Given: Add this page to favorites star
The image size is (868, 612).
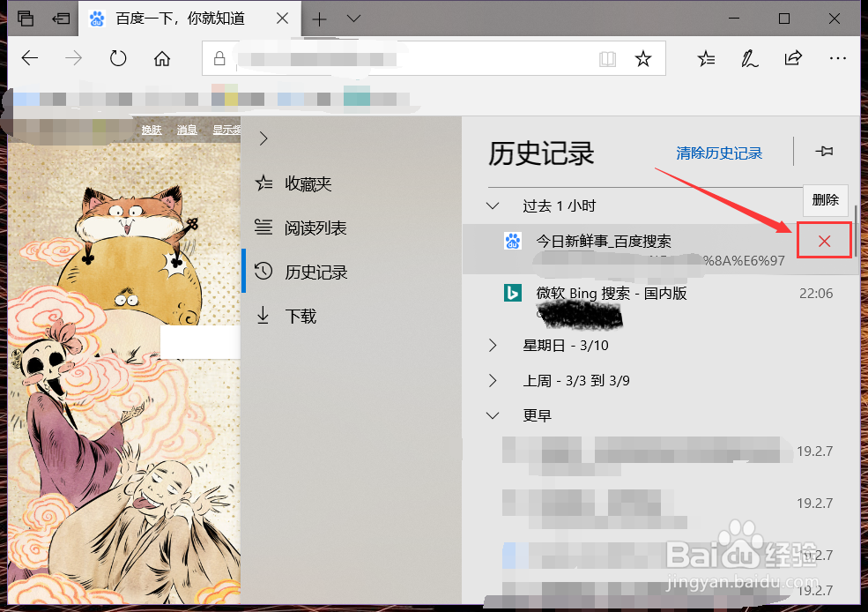Looking at the screenshot, I should click(642, 58).
